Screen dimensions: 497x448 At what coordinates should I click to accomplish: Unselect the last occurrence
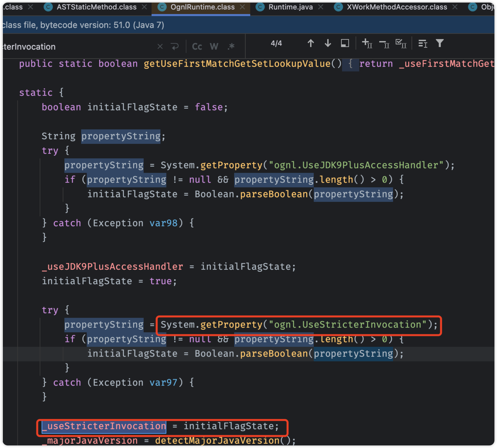coord(384,44)
